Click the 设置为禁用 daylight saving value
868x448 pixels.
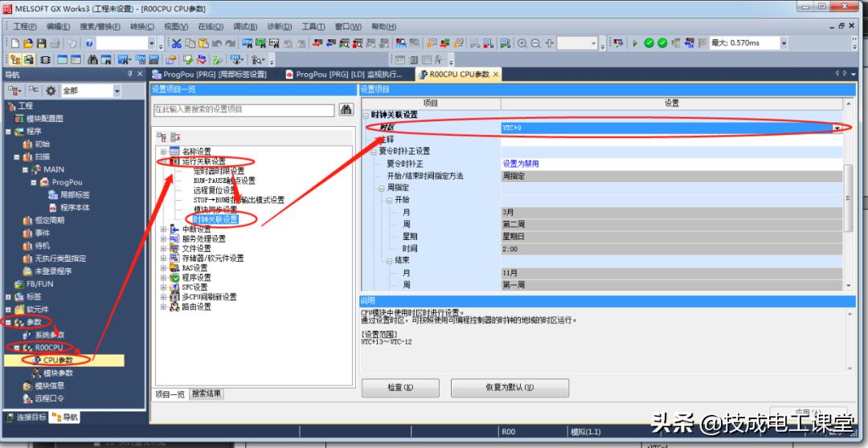pos(521,164)
